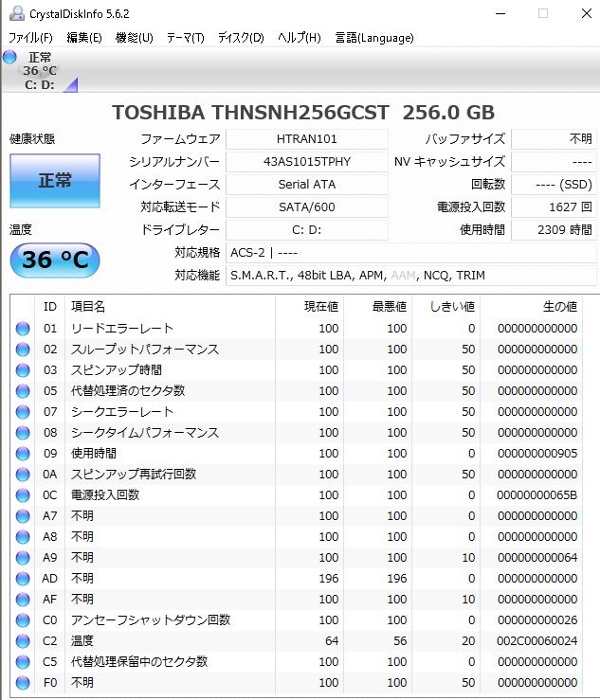The height and width of the screenshot is (700, 600).
Task: Click current value 64 in 温度 row
Action: coord(332,641)
